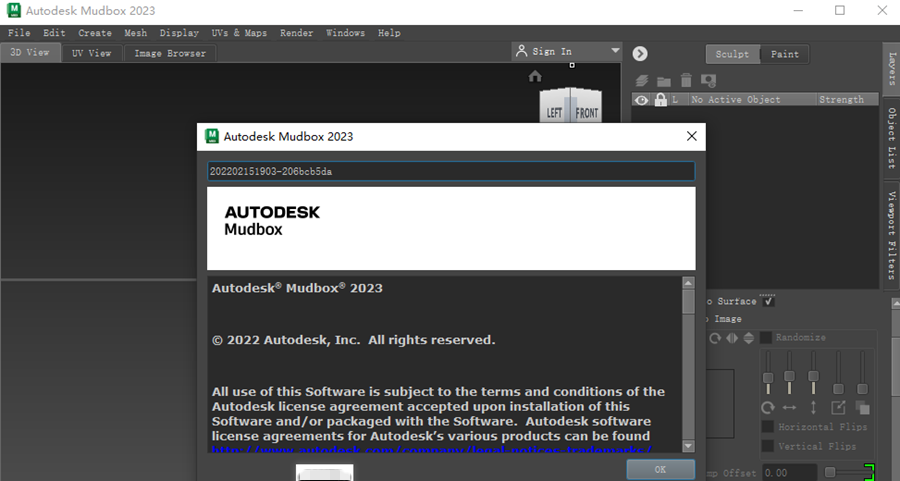Viewport: 900px width, 481px height.
Task: Open the Sign In dropdown arrow
Action: pos(615,51)
